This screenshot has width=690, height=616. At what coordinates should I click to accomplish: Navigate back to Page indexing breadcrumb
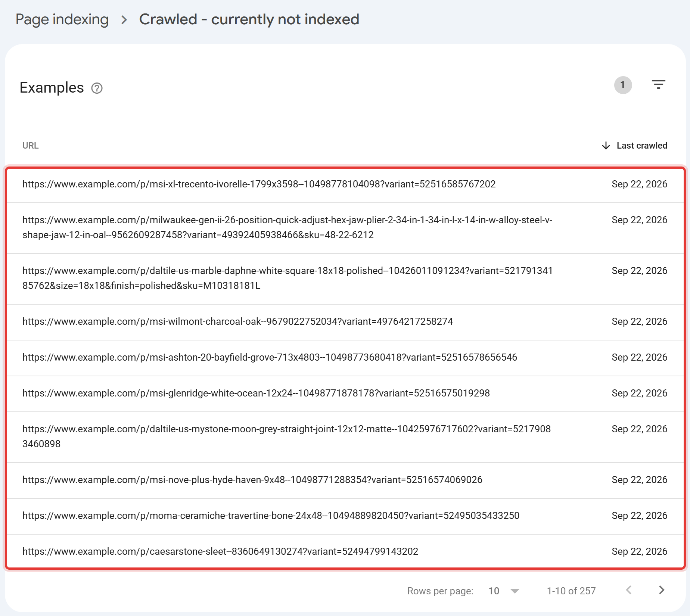pos(62,19)
